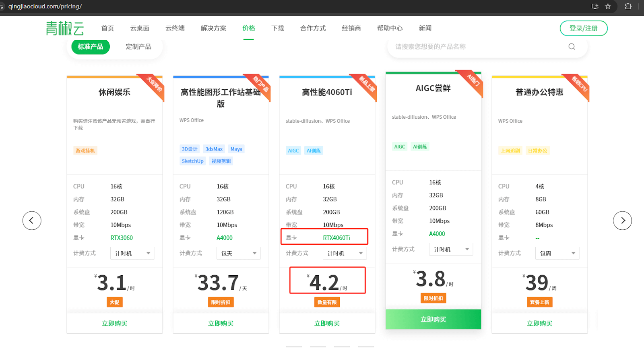Click AI训练 tag on 高性能4060Ti card
Viewport: 644px width, 353px height.
314,151
